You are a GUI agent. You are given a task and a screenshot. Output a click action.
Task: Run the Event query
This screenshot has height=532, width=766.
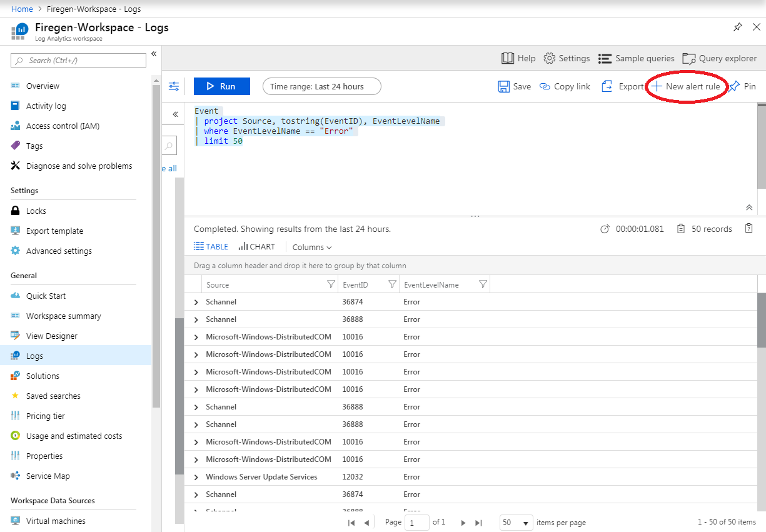[221, 86]
